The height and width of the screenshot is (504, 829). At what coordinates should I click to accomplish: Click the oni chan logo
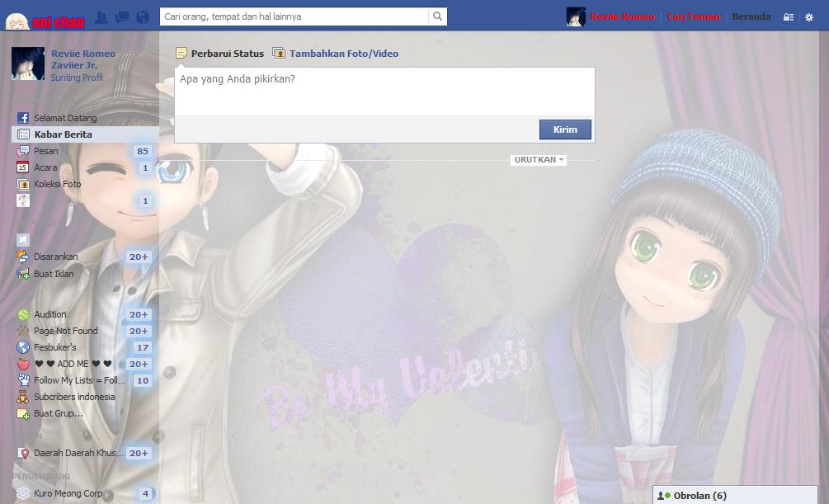pos(45,21)
